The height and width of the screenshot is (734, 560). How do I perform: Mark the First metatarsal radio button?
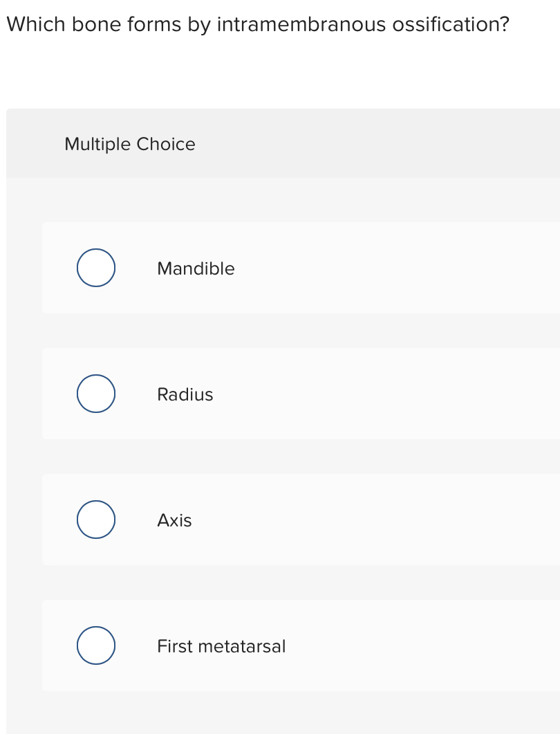point(96,645)
